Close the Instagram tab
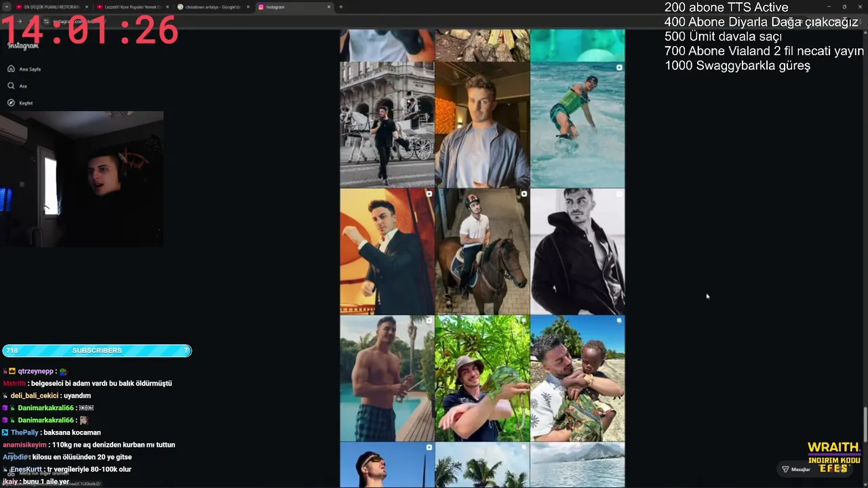The width and height of the screenshot is (868, 488). pos(329,7)
